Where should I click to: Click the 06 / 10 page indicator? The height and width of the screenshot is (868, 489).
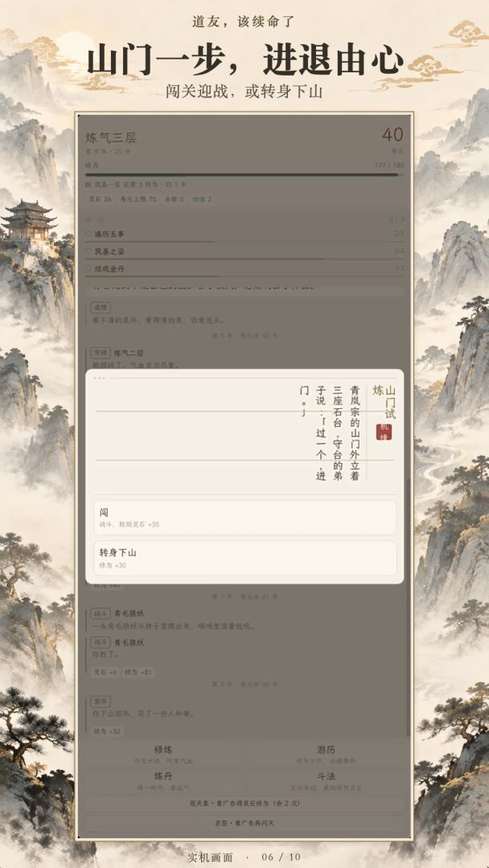pos(281,857)
